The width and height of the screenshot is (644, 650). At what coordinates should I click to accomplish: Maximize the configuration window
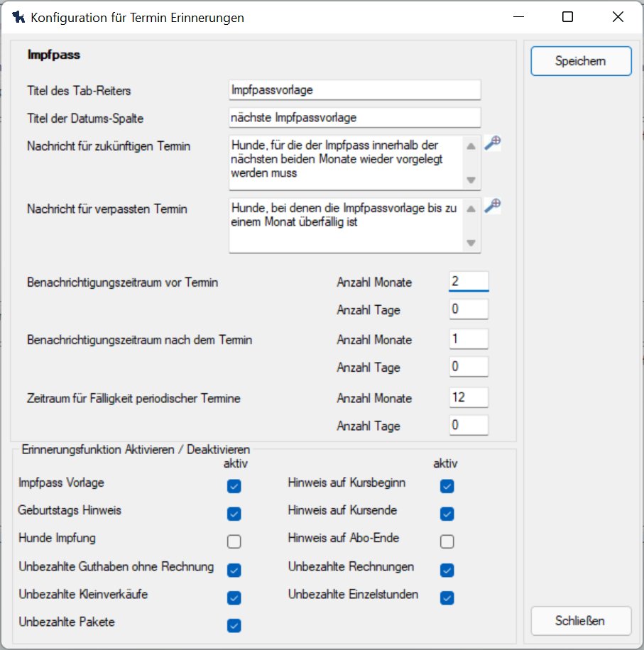pyautogui.click(x=567, y=18)
